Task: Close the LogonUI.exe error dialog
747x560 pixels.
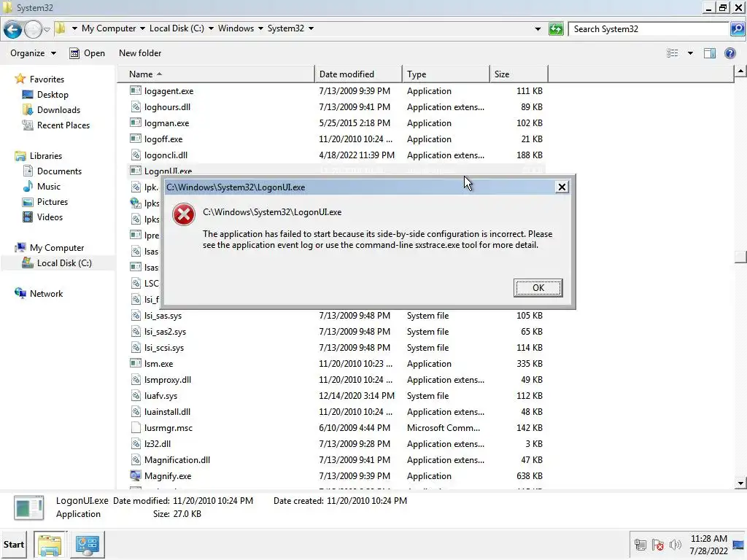Action: [562, 187]
